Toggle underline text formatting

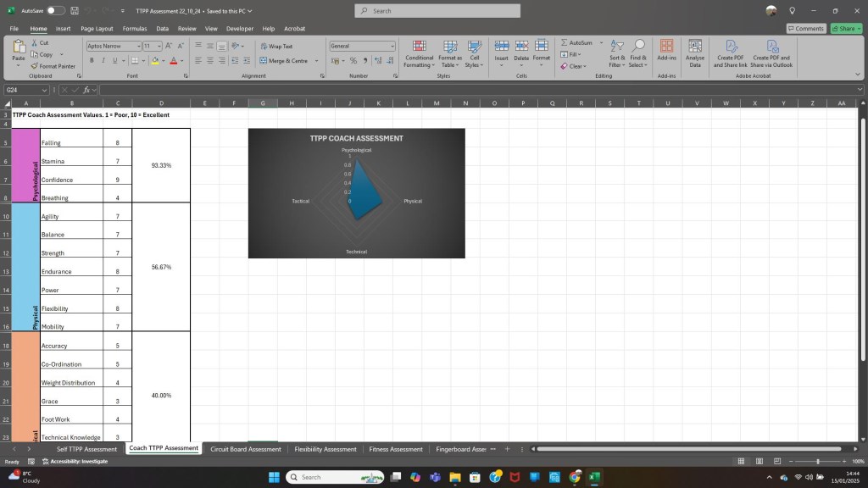point(115,60)
